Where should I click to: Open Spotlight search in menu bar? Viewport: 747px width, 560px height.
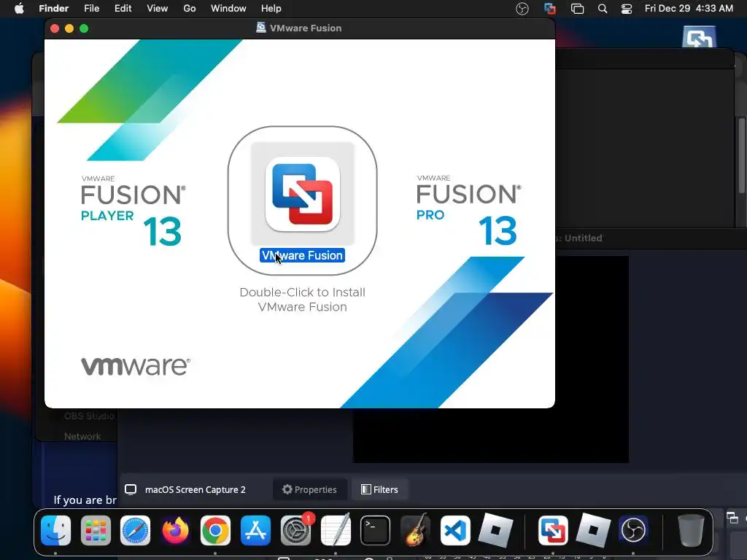603,9
